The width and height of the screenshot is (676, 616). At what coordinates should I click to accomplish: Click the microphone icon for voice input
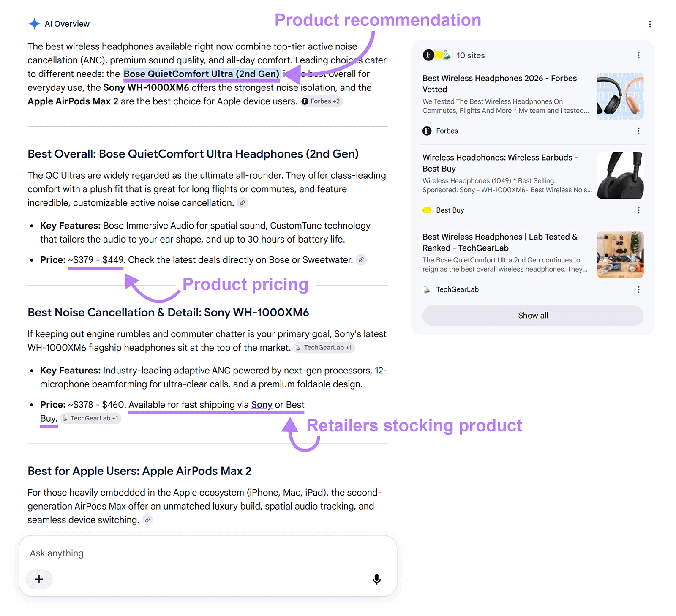tap(376, 579)
